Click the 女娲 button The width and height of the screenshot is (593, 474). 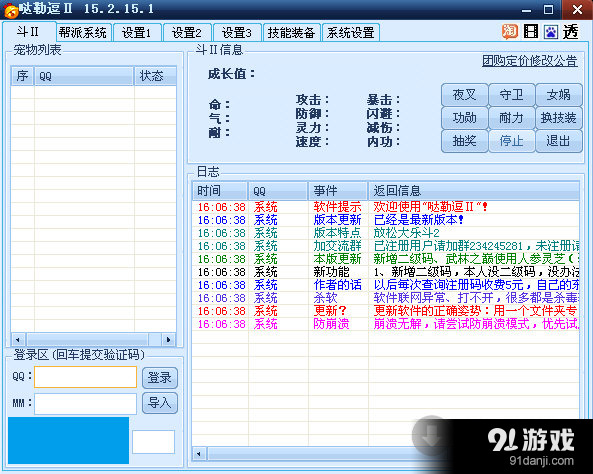click(559, 95)
